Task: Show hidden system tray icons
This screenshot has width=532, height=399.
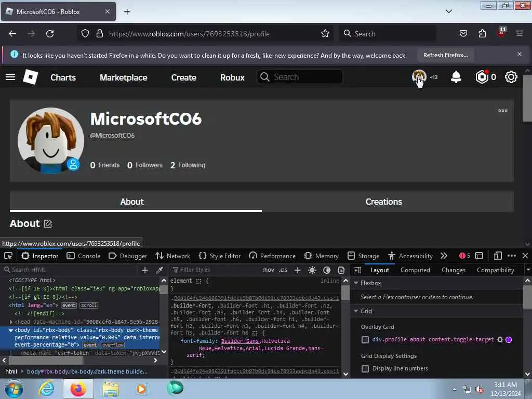Action: coord(454,390)
